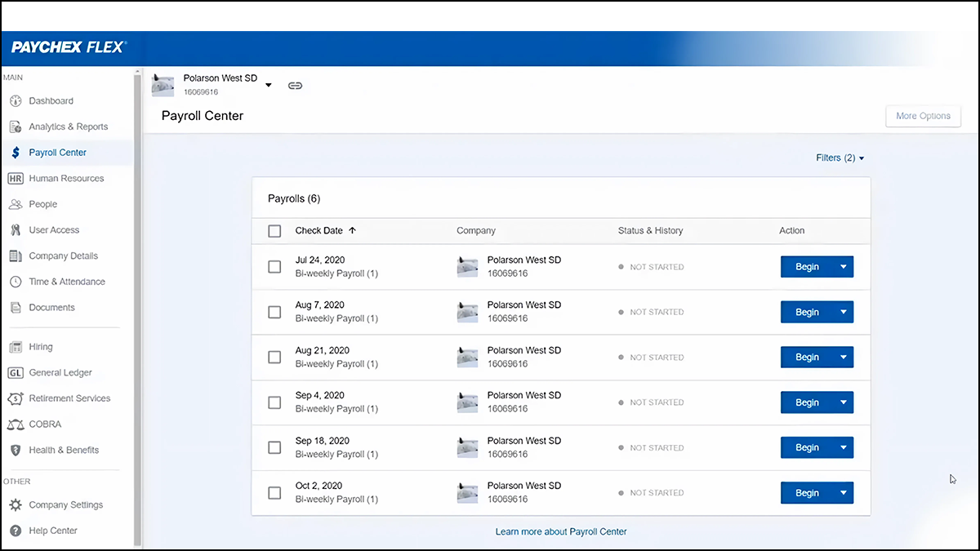Expand Begin options arrow for Sep 18, 2020
The image size is (980, 551).
click(844, 447)
